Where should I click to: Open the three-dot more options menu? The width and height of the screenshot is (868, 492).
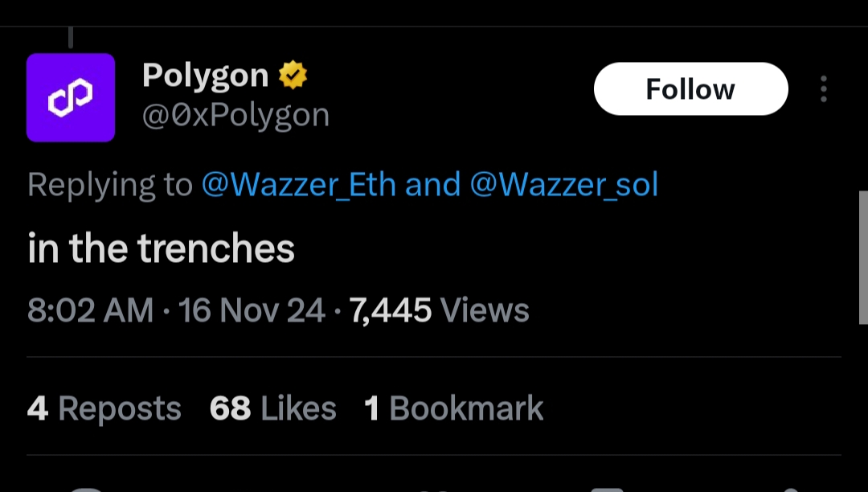coord(823,89)
